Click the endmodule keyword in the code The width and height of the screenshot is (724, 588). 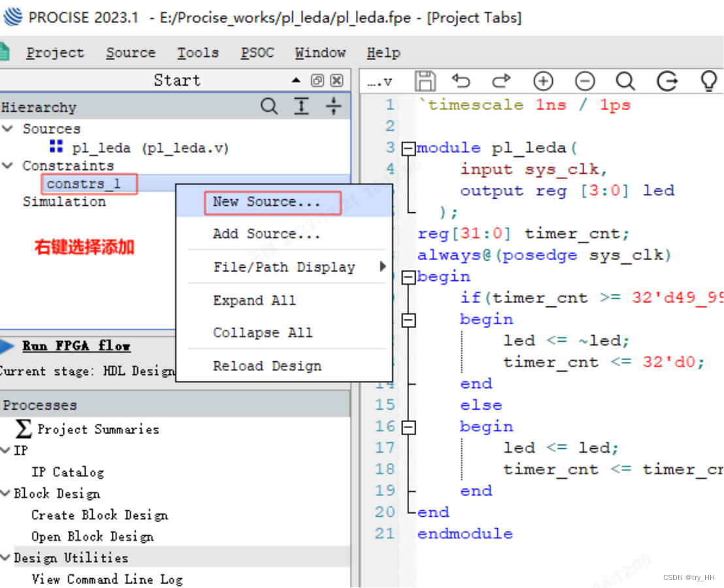pyautogui.click(x=465, y=534)
